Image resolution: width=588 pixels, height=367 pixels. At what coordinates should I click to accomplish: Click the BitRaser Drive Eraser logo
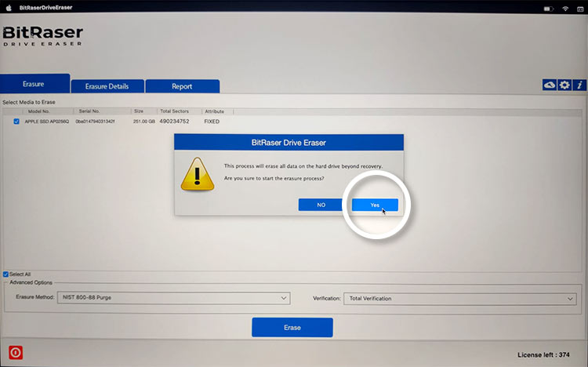coord(42,36)
